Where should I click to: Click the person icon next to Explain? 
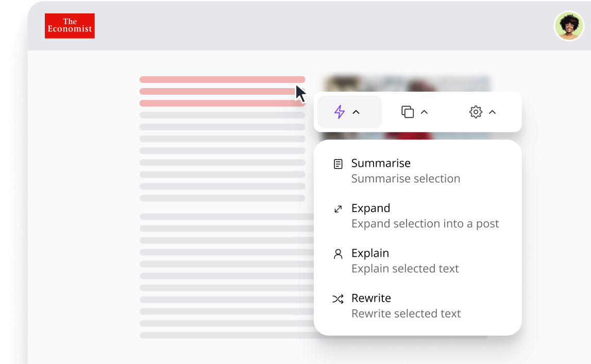coord(338,254)
